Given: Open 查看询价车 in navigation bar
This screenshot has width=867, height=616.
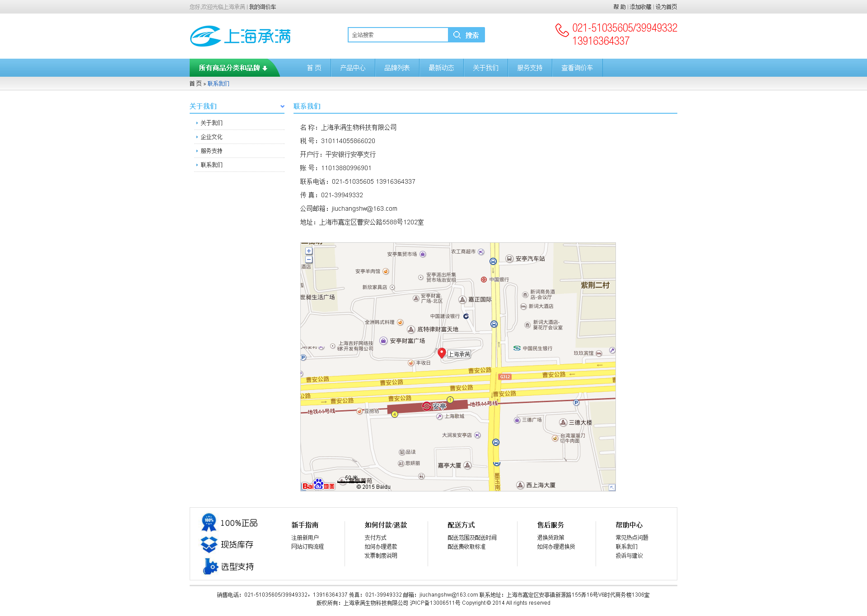Looking at the screenshot, I should (577, 68).
